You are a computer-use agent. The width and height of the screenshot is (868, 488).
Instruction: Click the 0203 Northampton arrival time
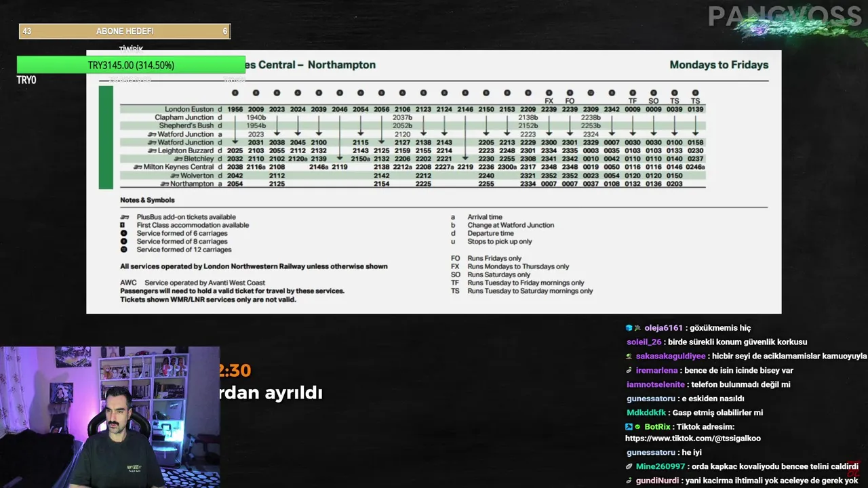coord(674,184)
